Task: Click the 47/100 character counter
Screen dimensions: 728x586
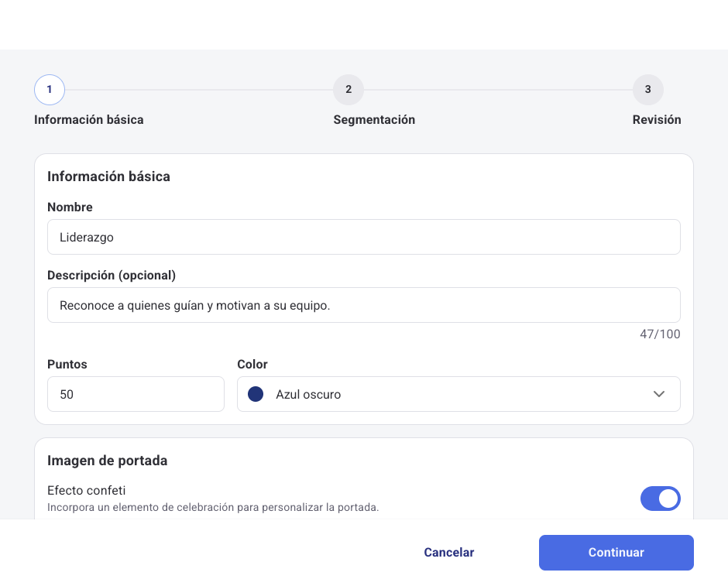Action: point(660,334)
